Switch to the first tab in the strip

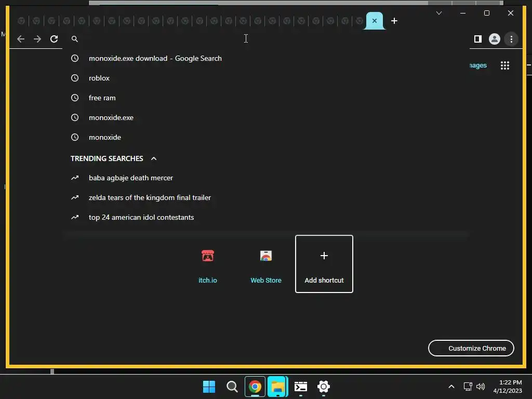click(x=21, y=21)
